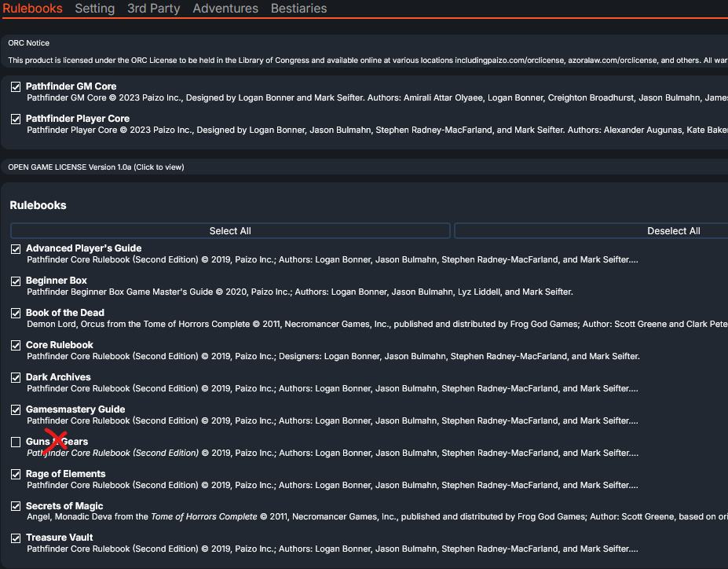Open the Bestiaries tab
This screenshot has width=728, height=569.
pos(299,9)
